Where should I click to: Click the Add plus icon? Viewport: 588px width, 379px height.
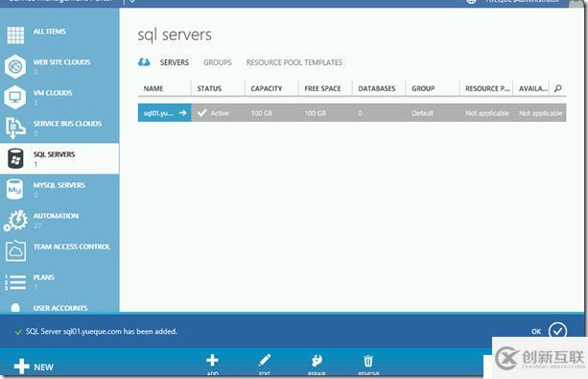(x=212, y=360)
